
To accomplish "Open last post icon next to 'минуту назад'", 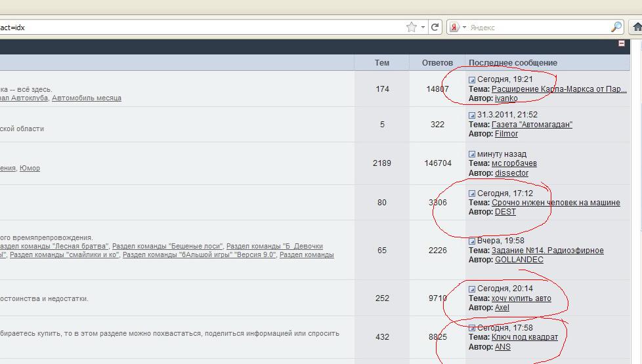I will pos(471,155).
